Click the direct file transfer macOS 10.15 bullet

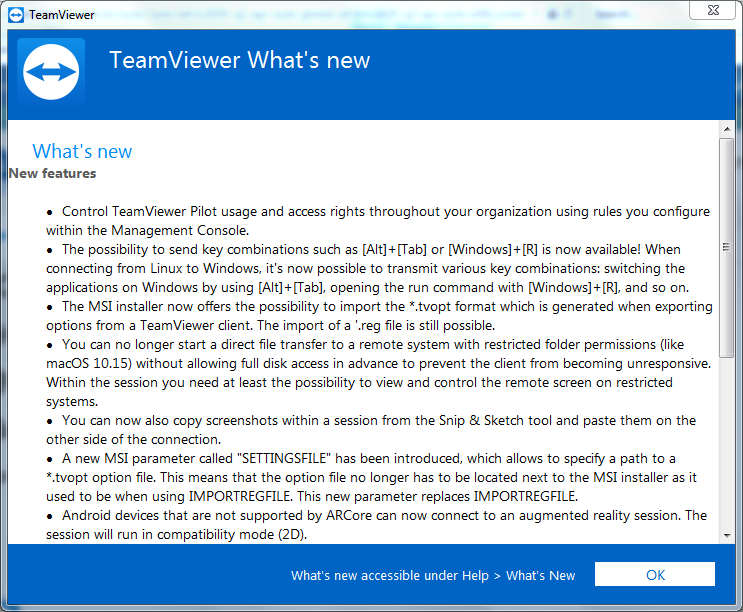tap(379, 373)
